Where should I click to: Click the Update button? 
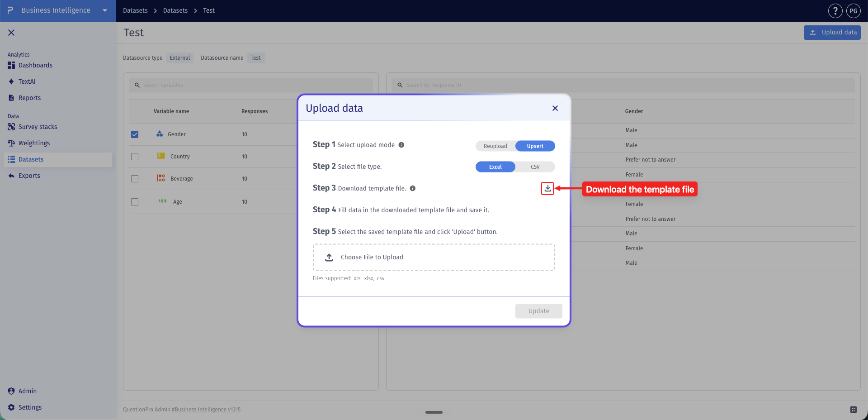click(539, 311)
